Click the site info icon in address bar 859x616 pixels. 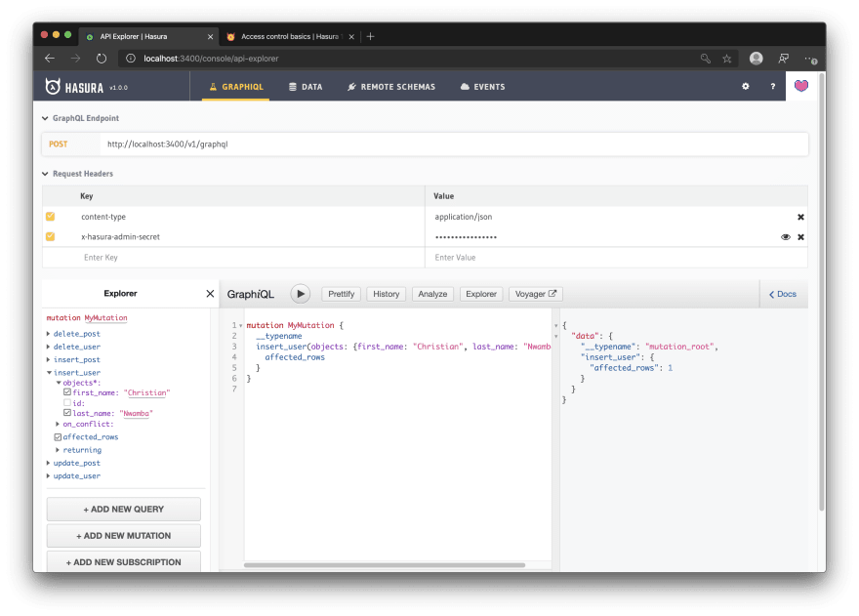(131, 59)
